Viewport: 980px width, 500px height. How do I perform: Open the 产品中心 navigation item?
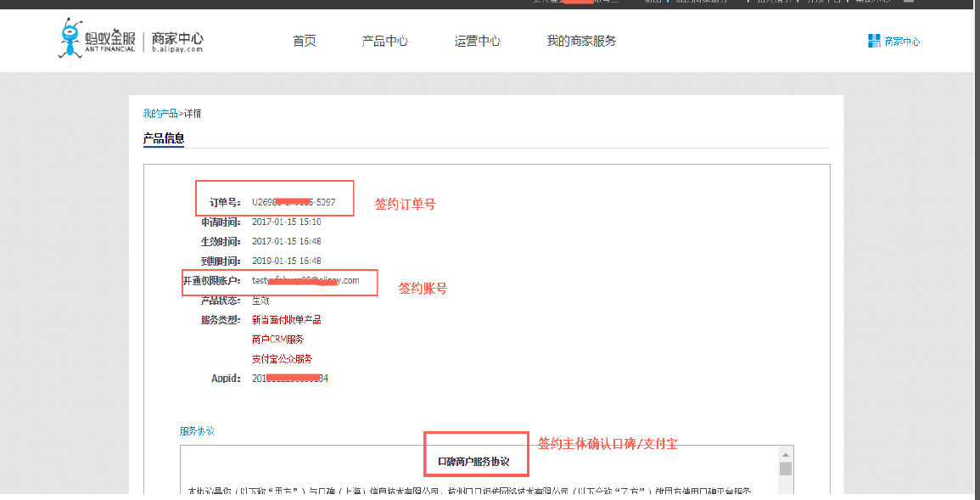pos(385,42)
